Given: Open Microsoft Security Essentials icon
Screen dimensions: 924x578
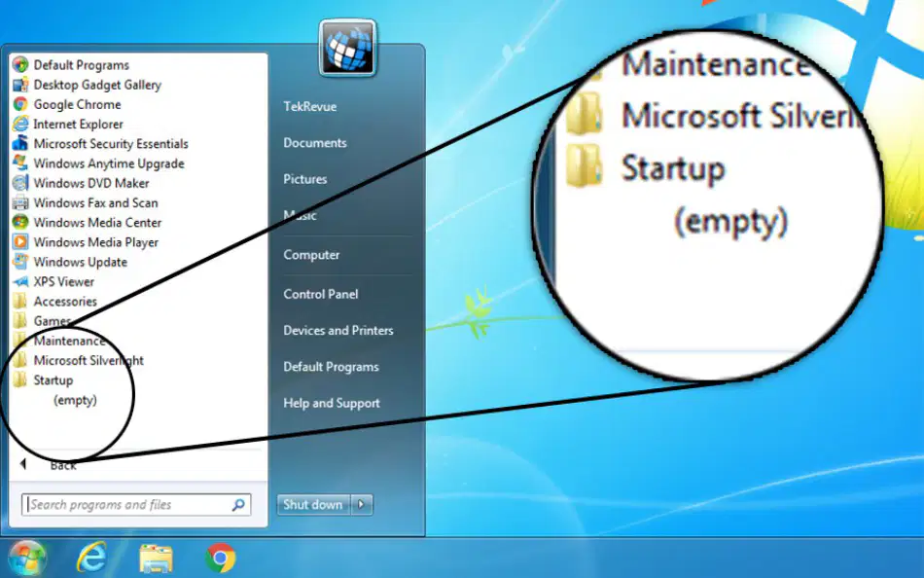Looking at the screenshot, I should click(x=20, y=143).
